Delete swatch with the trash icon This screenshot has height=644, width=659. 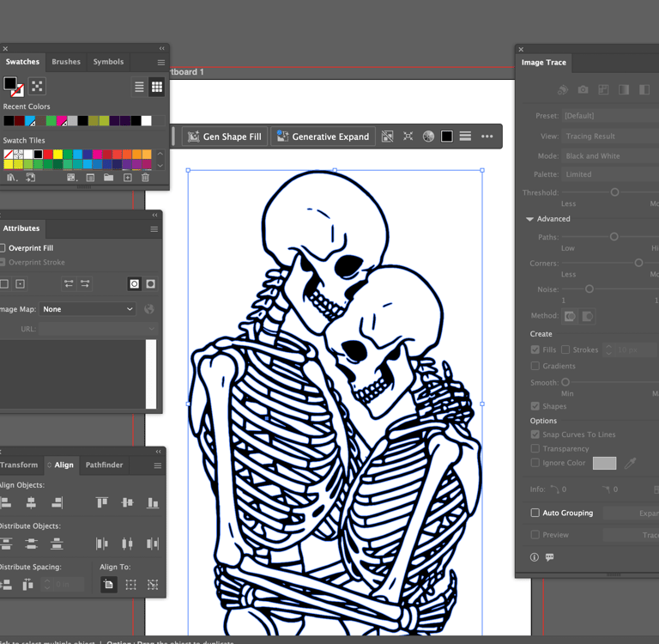(x=145, y=178)
